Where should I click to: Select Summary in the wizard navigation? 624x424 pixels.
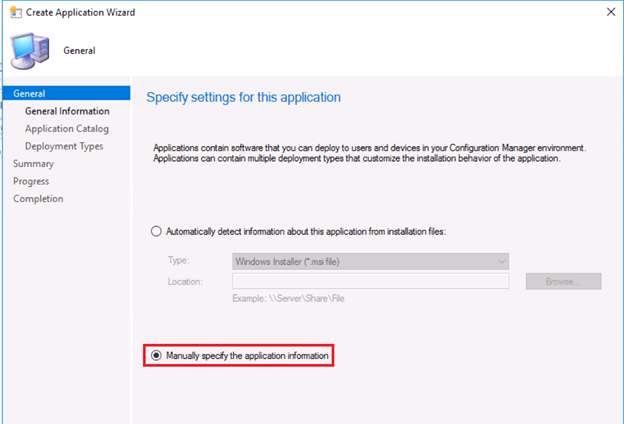pos(33,164)
